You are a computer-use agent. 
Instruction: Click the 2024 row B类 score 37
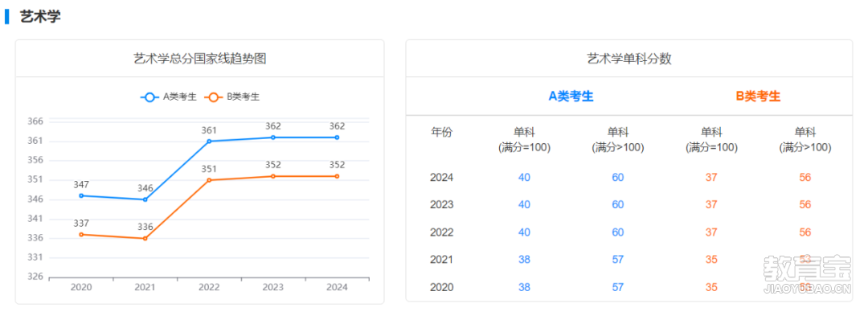711,178
